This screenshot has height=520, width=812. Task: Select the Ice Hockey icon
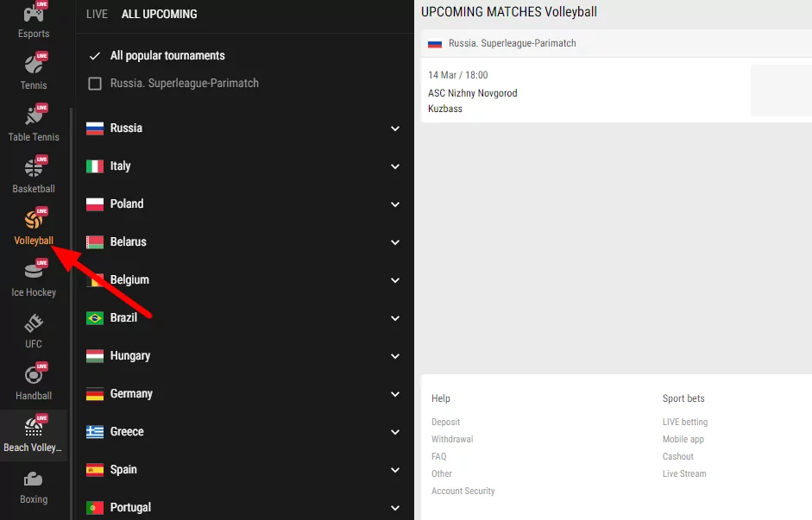(34, 278)
